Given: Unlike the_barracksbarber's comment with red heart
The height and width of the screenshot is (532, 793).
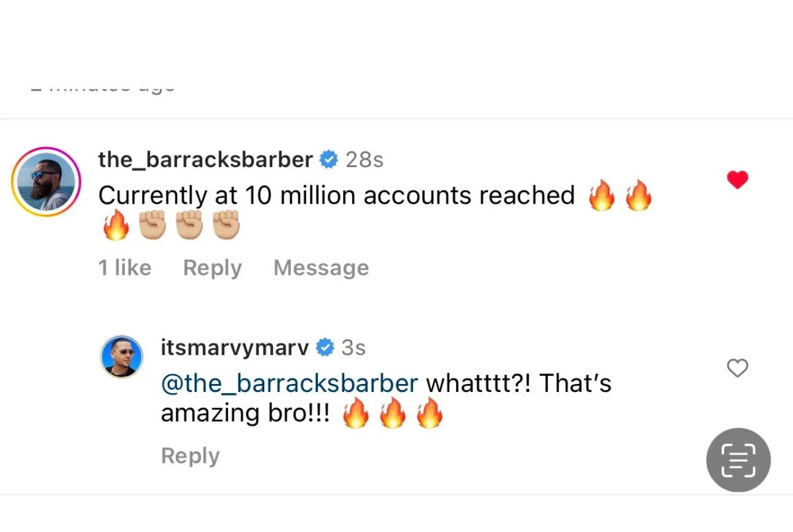Looking at the screenshot, I should (737, 180).
